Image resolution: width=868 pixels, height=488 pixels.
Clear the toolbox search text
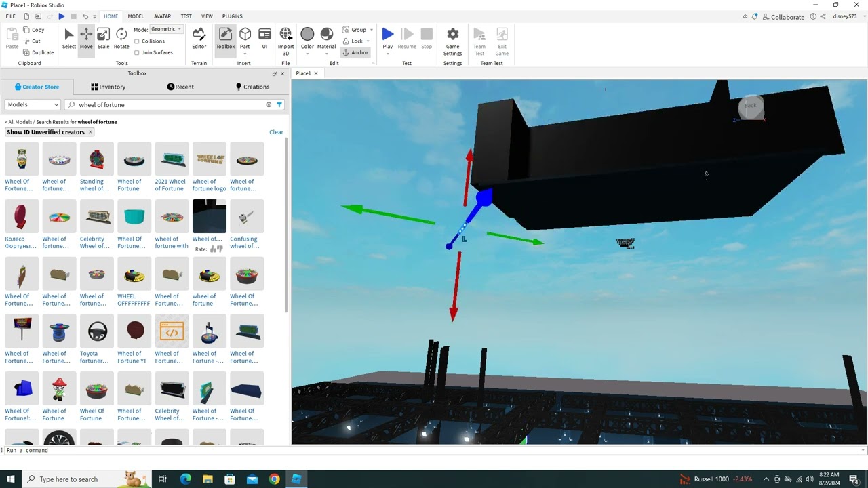269,105
